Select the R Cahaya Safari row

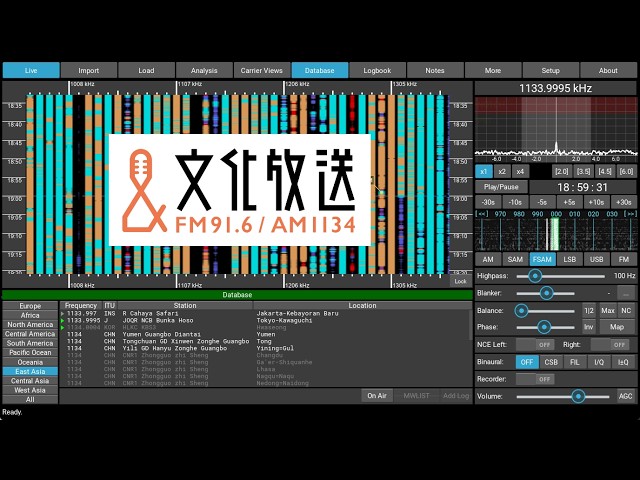click(x=265, y=313)
